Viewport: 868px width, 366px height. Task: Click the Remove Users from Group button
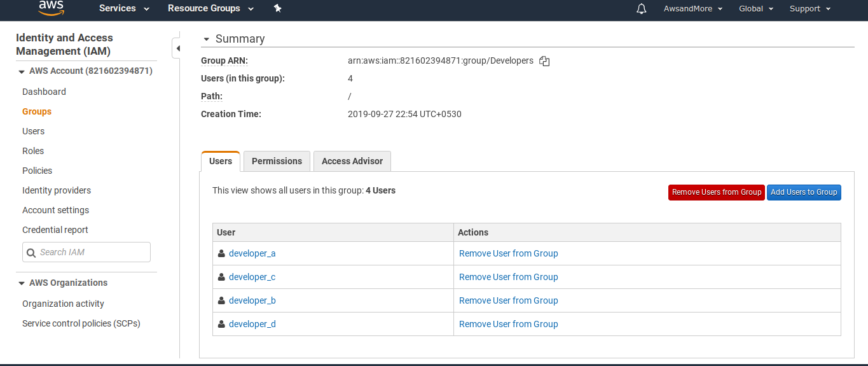(x=717, y=192)
